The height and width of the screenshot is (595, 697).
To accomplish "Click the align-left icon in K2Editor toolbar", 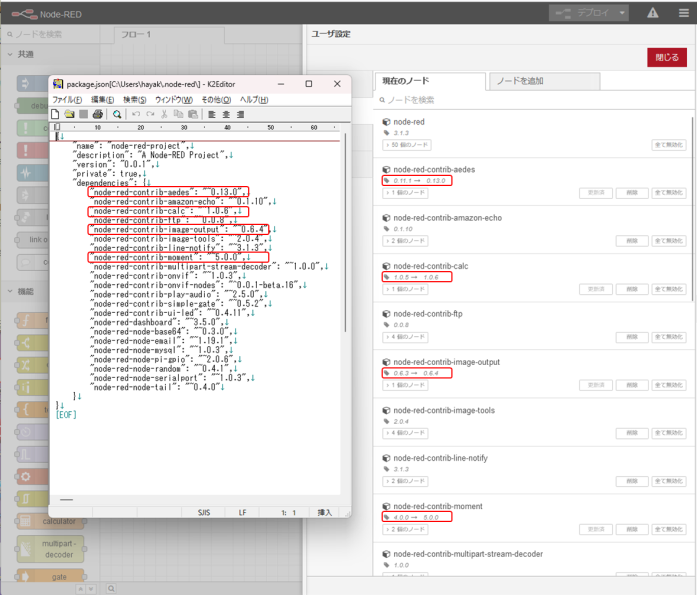I will (x=212, y=114).
